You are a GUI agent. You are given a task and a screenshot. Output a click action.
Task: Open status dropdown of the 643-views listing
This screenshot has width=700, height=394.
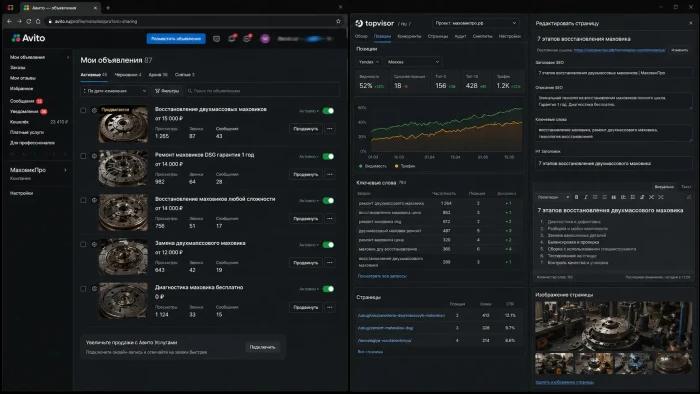(x=309, y=245)
